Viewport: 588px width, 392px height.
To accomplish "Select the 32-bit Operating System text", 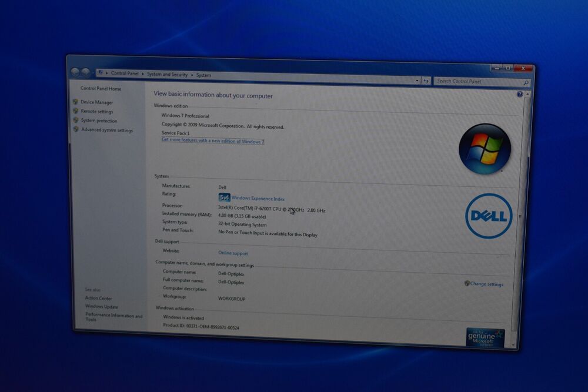I will 242,224.
